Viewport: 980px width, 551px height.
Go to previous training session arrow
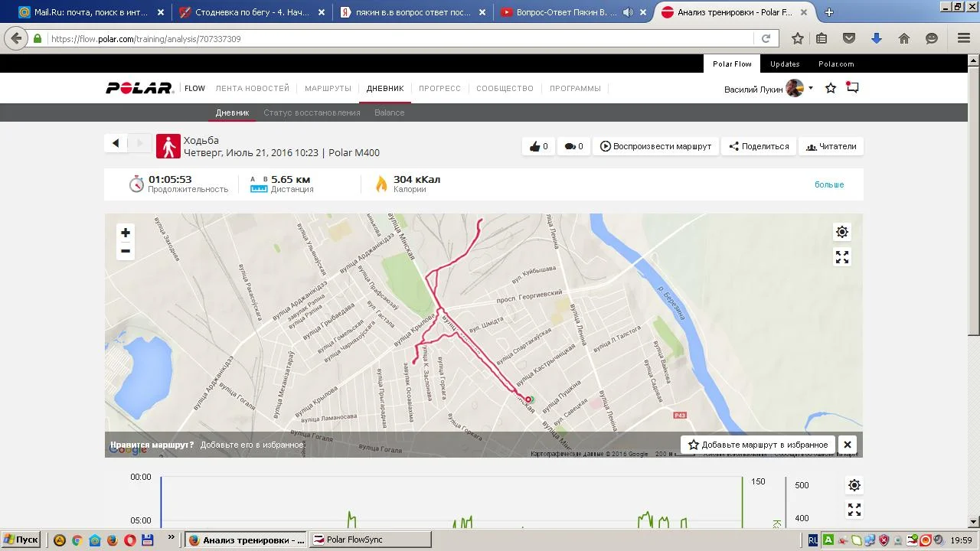116,143
